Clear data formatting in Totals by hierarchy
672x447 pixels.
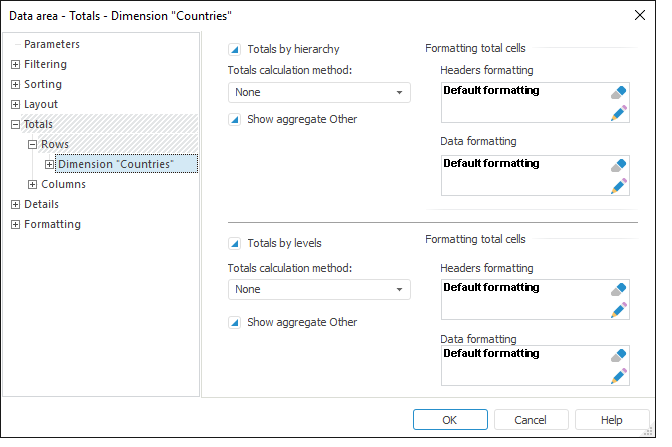click(619, 165)
